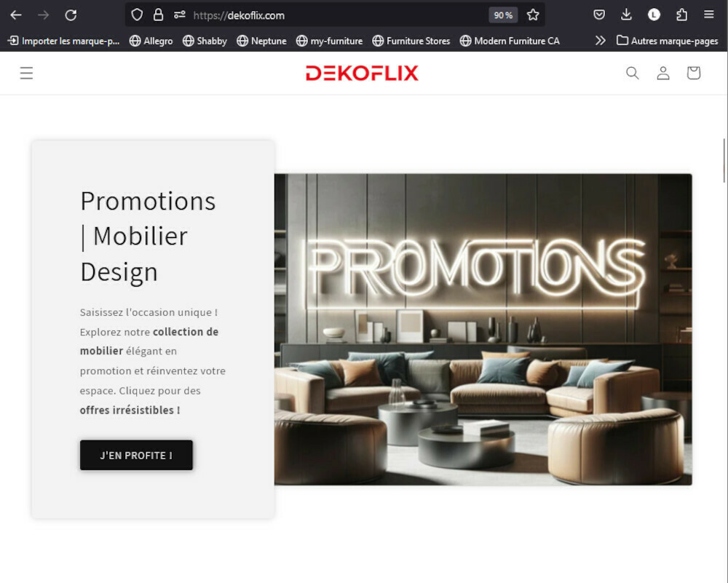Save page to Pocket

(x=599, y=15)
